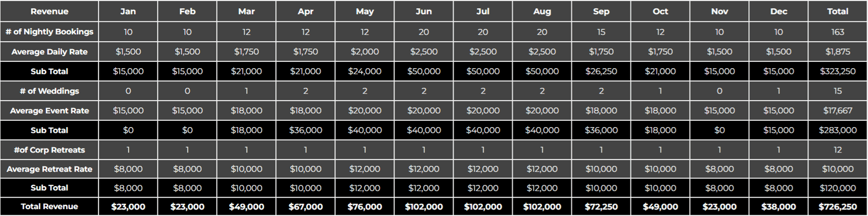
Task: Click the $1,875 average daily rate total
Action: tap(837, 51)
